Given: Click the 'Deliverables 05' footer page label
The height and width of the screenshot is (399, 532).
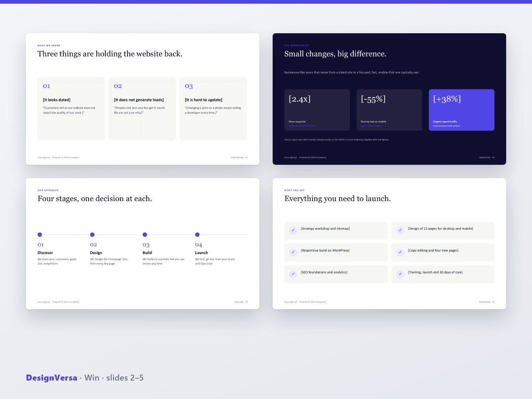Looking at the screenshot, I should pyautogui.click(x=487, y=302).
